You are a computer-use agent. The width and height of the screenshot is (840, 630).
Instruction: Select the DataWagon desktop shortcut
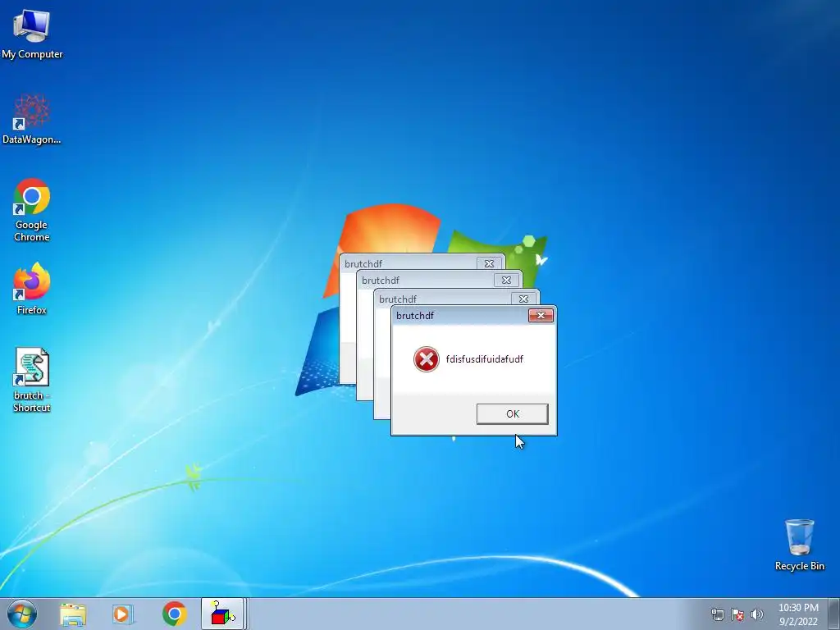[x=32, y=119]
